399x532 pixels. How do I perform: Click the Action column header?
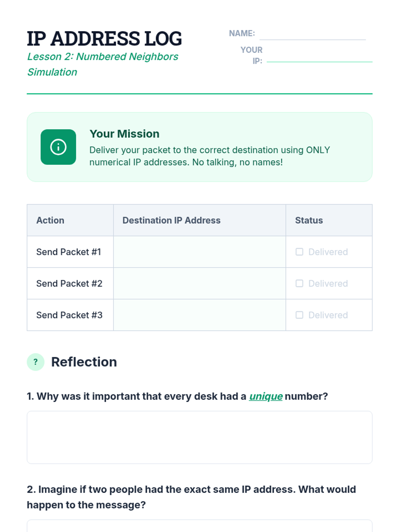point(50,220)
